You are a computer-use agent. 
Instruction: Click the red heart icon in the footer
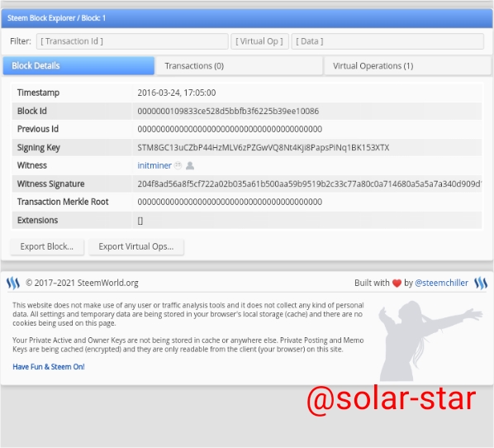coord(397,284)
